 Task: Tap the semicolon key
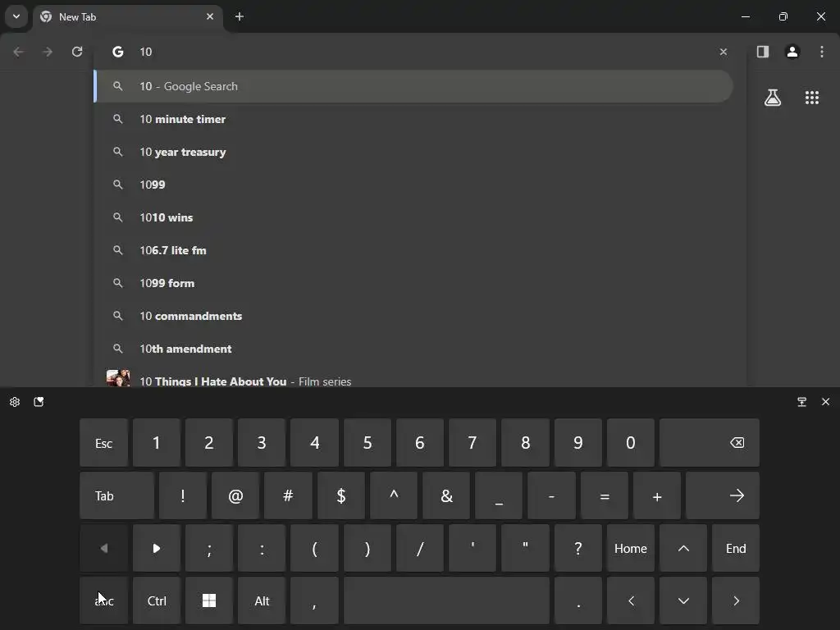pyautogui.click(x=209, y=548)
